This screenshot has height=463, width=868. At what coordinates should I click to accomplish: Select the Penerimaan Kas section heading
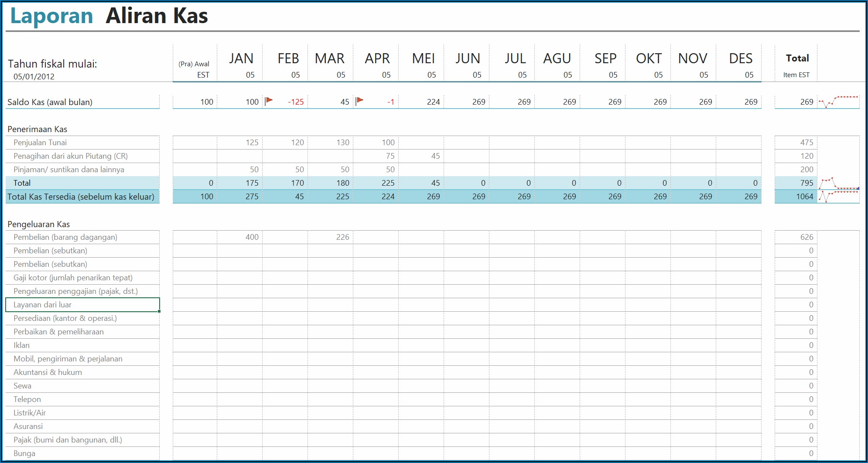[38, 129]
